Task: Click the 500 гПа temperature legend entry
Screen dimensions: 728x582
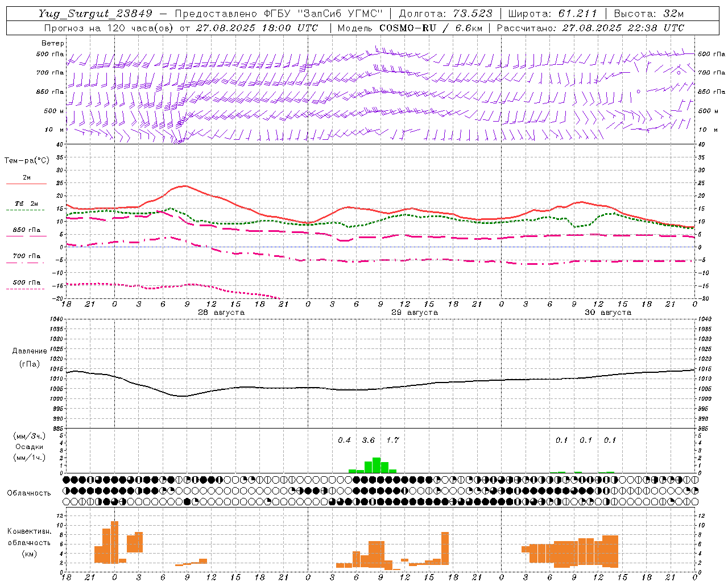Action: [27, 282]
